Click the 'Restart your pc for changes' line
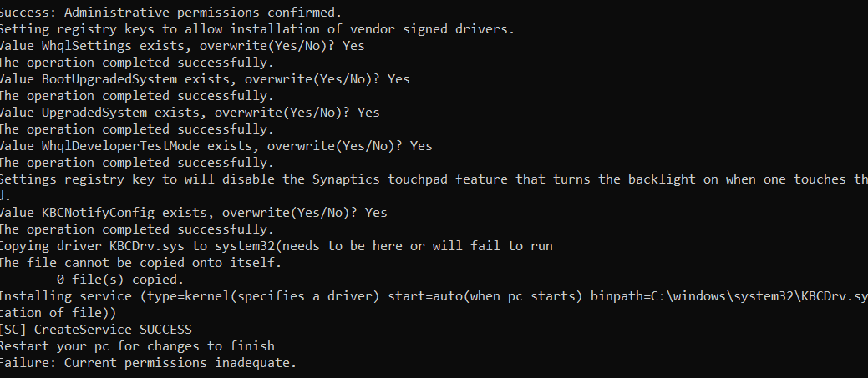Image resolution: width=868 pixels, height=378 pixels. click(x=136, y=346)
